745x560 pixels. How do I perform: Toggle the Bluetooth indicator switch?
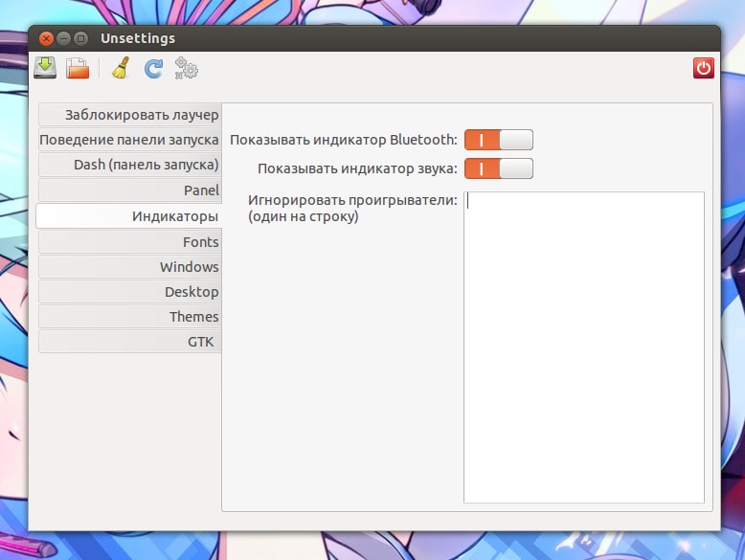point(498,140)
